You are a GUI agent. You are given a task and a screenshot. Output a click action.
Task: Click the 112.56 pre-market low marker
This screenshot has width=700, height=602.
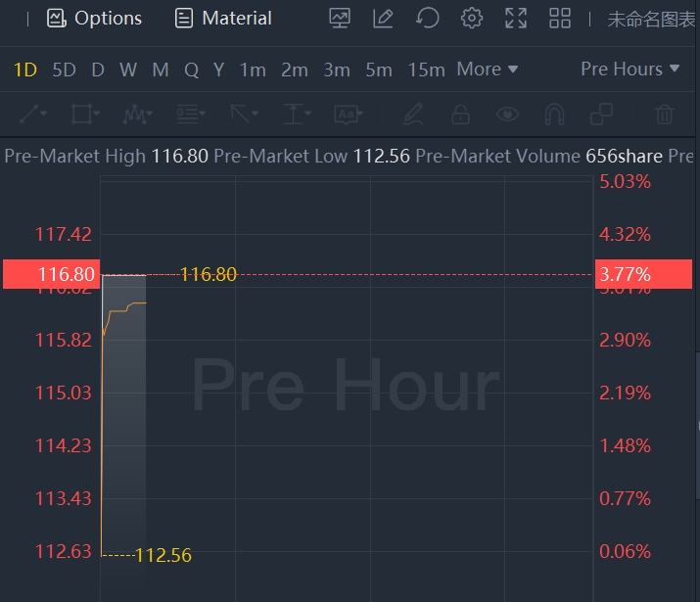click(163, 556)
